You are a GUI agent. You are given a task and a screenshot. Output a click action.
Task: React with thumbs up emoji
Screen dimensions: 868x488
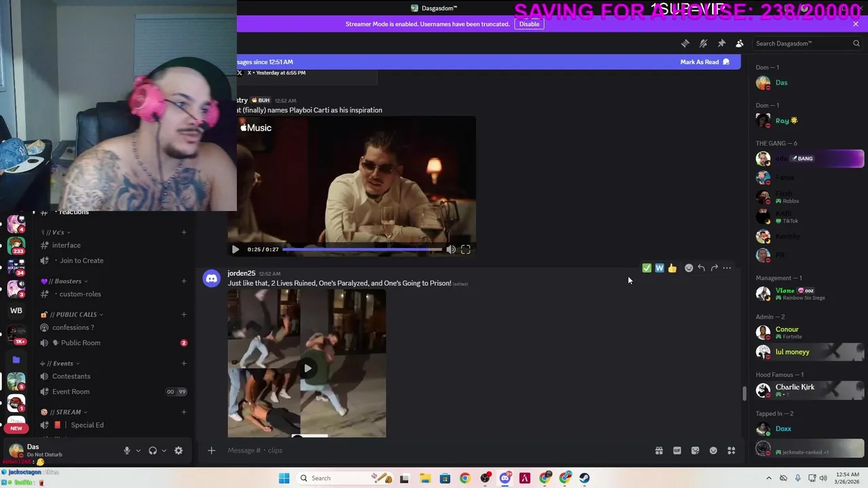point(672,268)
